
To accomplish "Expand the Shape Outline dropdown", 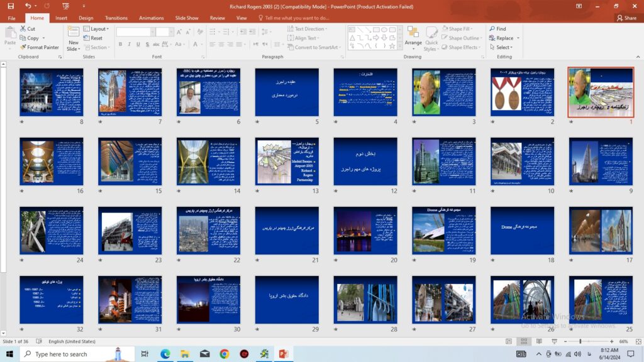I will coord(462,38).
